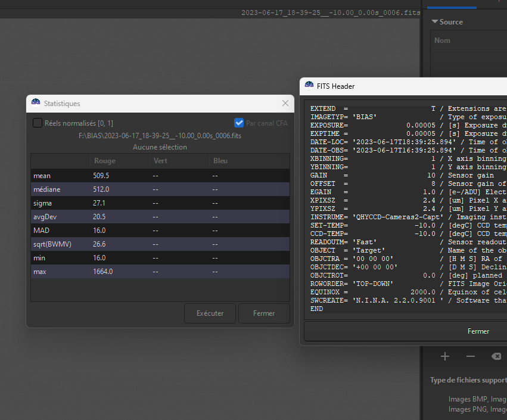507x420 pixels.
Task: Click the Rouge column header
Action: pyautogui.click(x=104, y=161)
